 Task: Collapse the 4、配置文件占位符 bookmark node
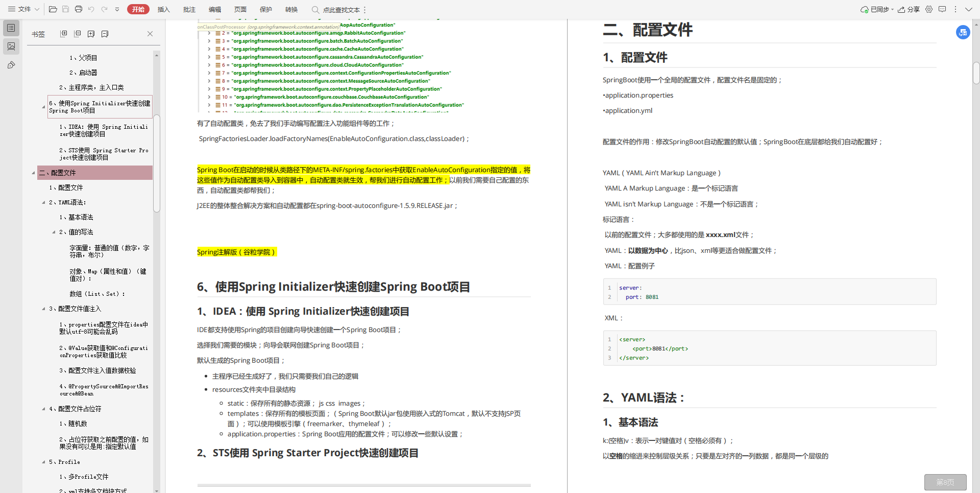[43, 409]
